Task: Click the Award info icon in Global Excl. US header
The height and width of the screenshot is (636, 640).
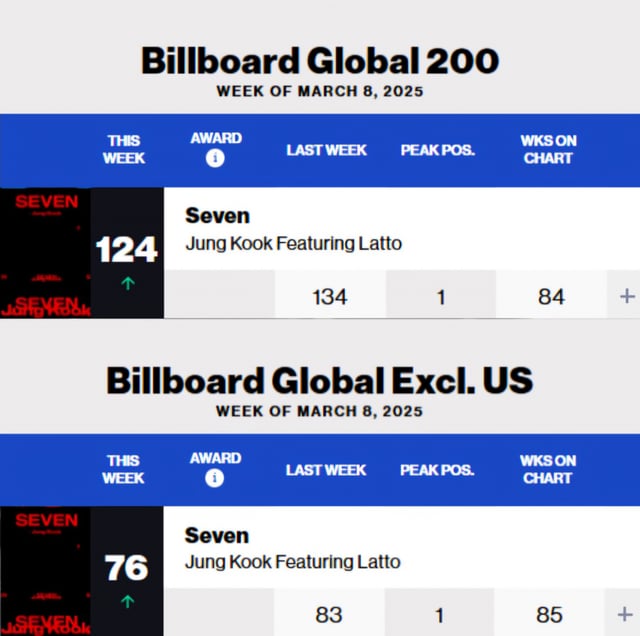Action: click(214, 478)
